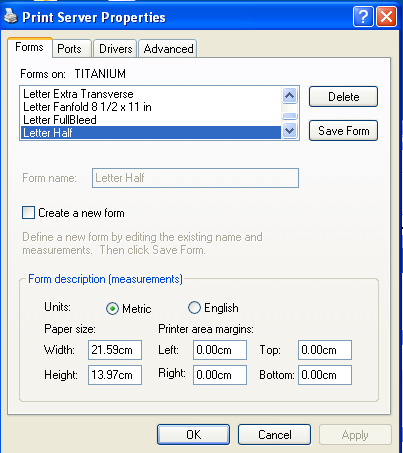The height and width of the screenshot is (453, 403).
Task: Enable the Create a new form checkbox
Action: click(28, 213)
